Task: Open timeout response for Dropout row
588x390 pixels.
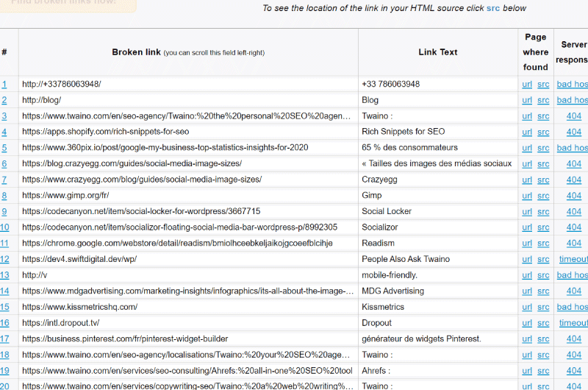Action: pos(573,323)
